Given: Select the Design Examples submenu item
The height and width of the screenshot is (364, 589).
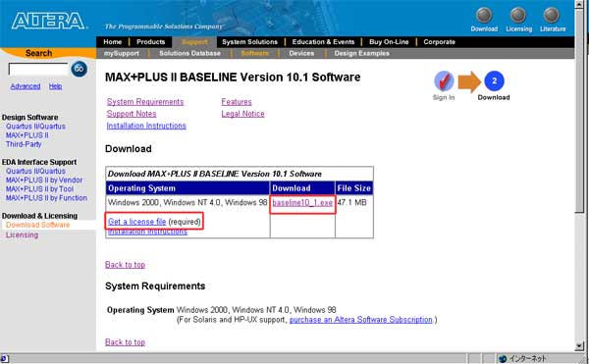Looking at the screenshot, I should point(361,53).
